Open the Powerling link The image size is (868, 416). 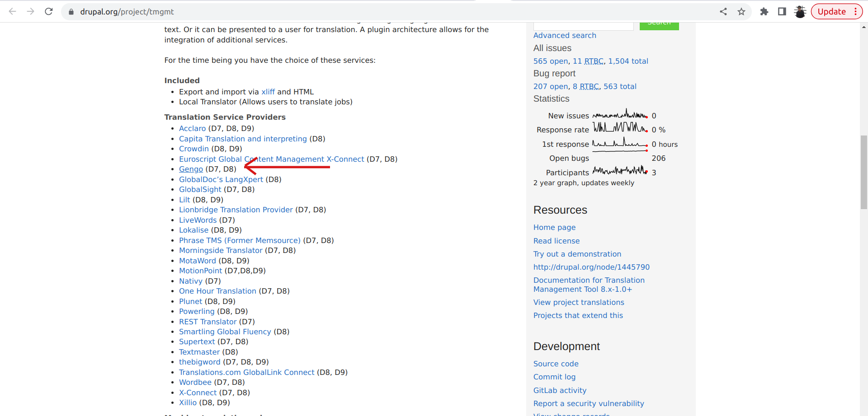tap(197, 311)
